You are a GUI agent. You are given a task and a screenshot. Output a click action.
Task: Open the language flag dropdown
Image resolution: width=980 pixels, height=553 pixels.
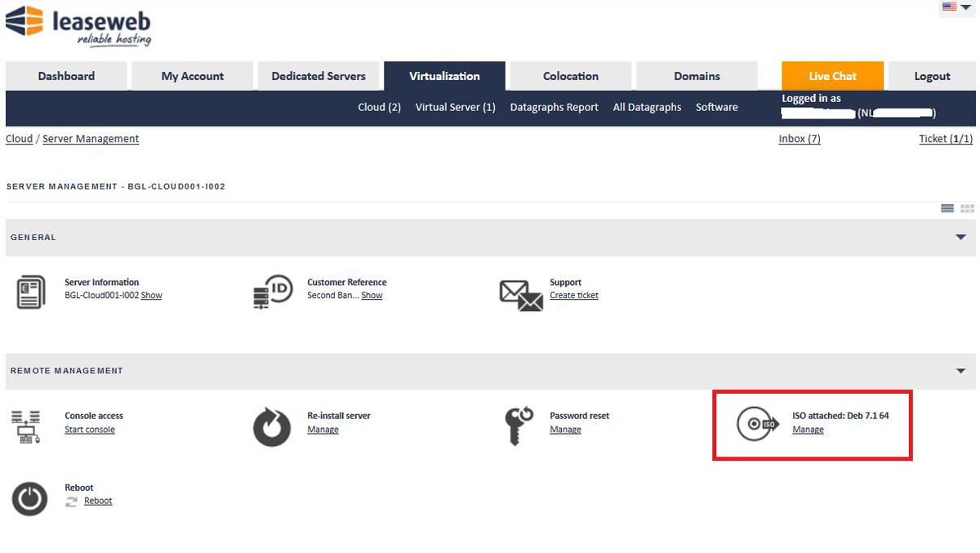coord(955,7)
